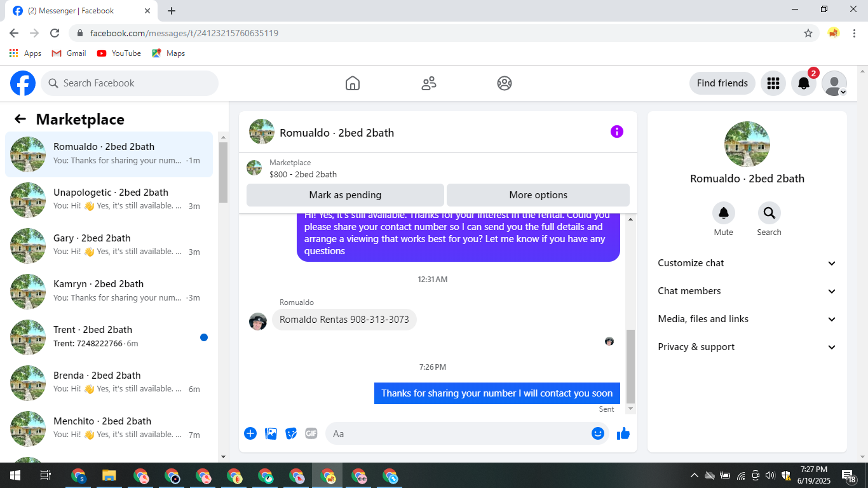Click the back arrow beside Marketplace
The height and width of the screenshot is (488, 868).
(x=20, y=119)
